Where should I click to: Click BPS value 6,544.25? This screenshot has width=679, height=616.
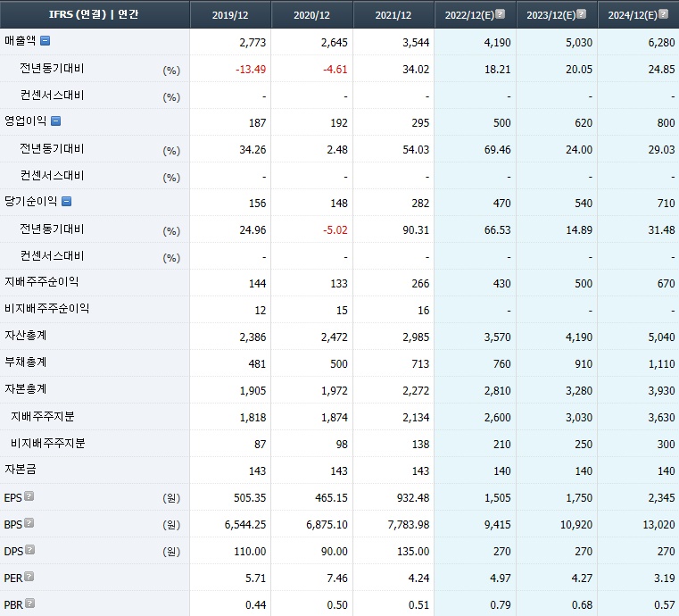coord(245,525)
